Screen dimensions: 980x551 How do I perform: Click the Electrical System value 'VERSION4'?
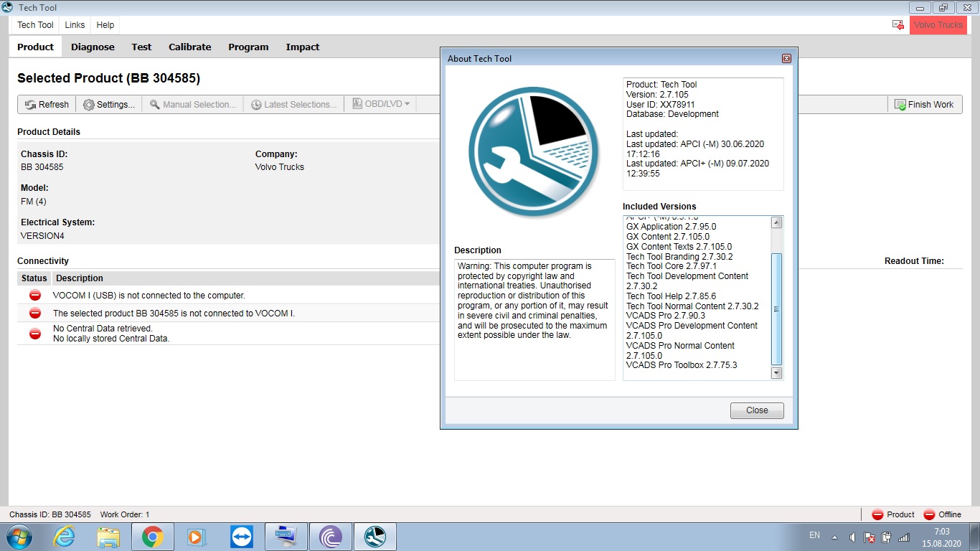[42, 236]
